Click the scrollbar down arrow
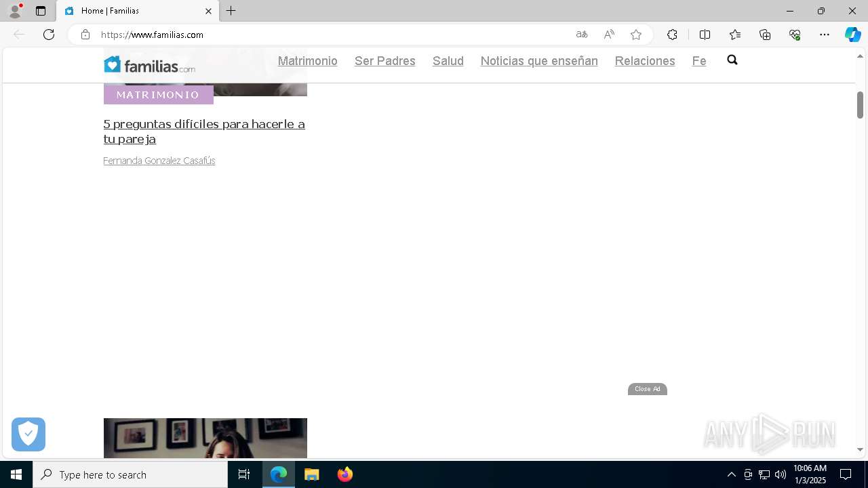Viewport: 868px width, 488px height. (860, 449)
